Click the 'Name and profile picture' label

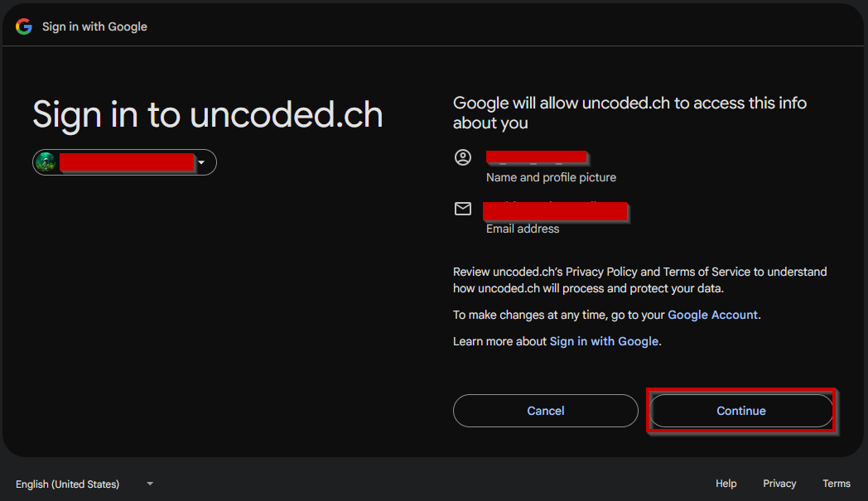click(551, 177)
